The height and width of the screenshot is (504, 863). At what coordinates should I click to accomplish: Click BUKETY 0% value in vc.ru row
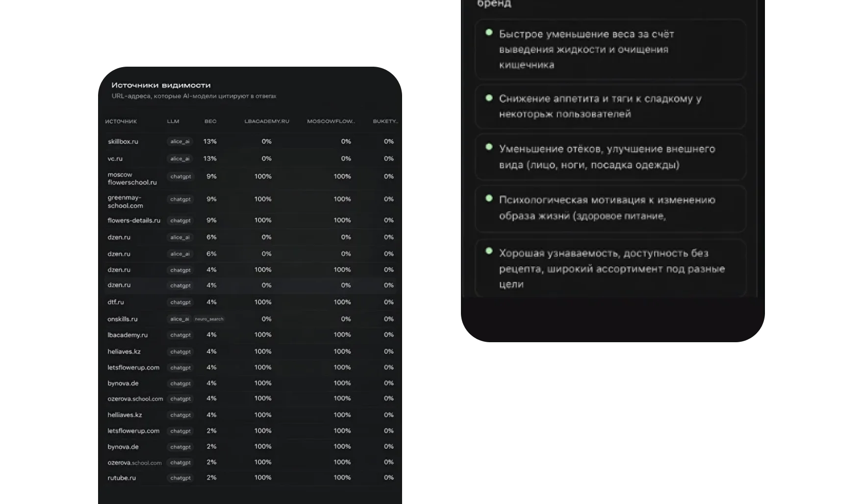[389, 159]
